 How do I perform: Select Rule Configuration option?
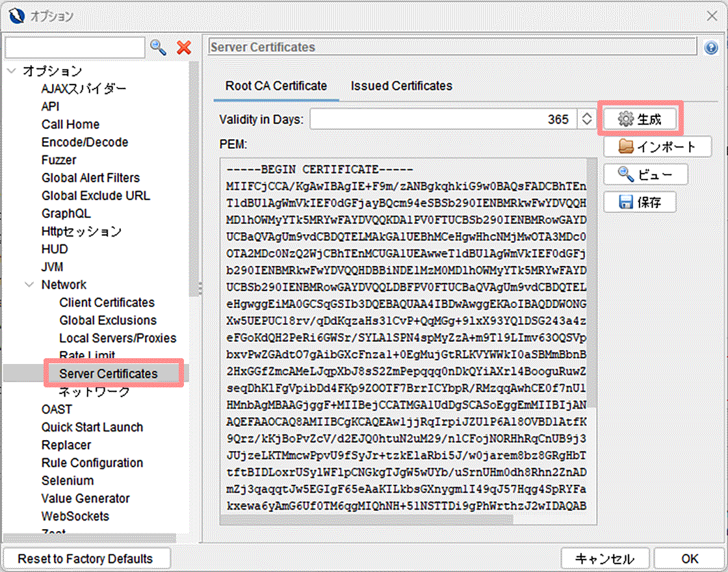[92, 463]
